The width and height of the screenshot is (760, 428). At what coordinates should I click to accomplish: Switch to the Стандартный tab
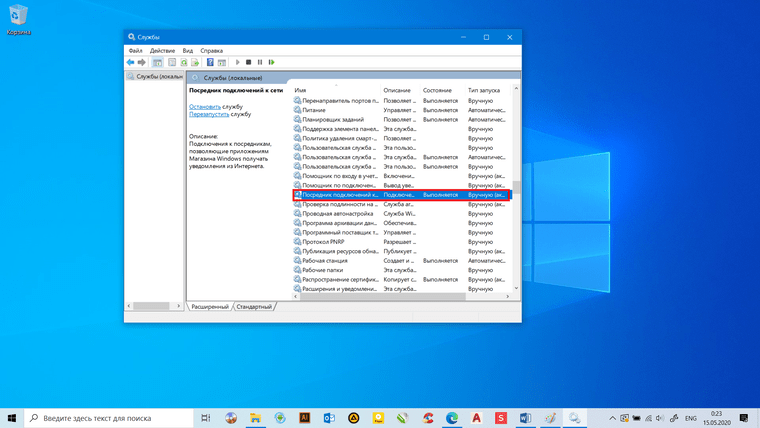[x=254, y=306]
